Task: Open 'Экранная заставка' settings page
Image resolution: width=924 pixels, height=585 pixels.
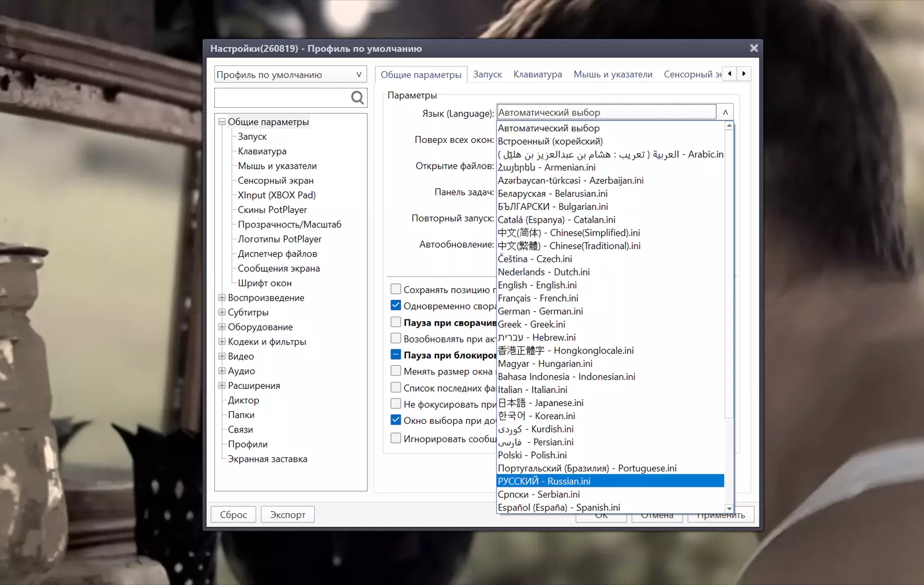Action: pyautogui.click(x=268, y=459)
